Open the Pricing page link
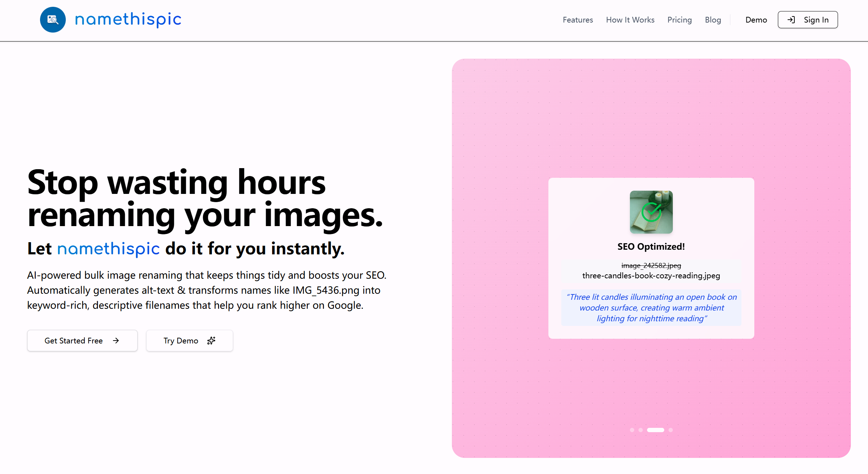 [x=679, y=20]
